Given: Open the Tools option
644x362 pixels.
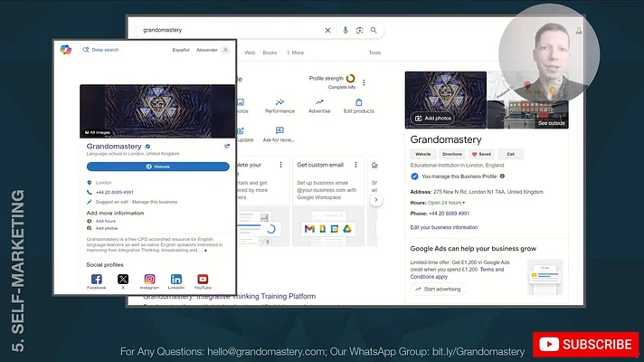Looking at the screenshot, I should (x=374, y=52).
